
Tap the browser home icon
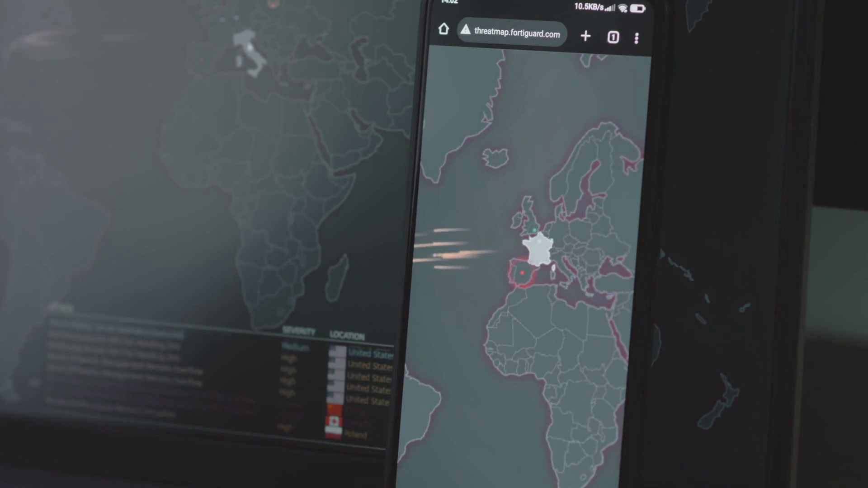pos(443,29)
